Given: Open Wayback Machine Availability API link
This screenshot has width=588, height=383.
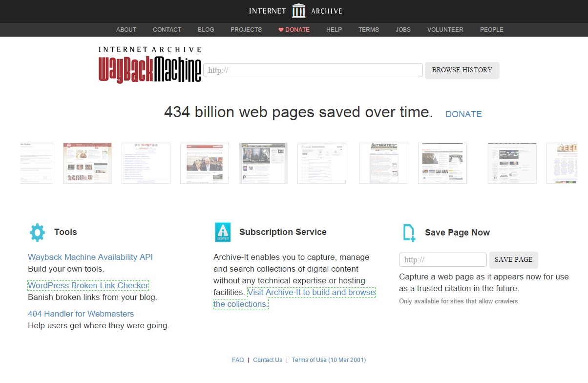Looking at the screenshot, I should [90, 257].
